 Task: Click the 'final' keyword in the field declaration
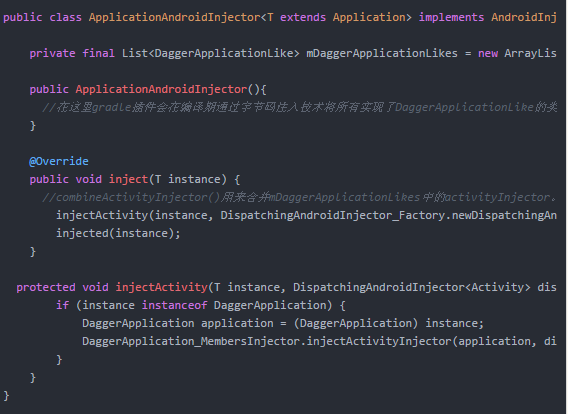pyautogui.click(x=99, y=53)
